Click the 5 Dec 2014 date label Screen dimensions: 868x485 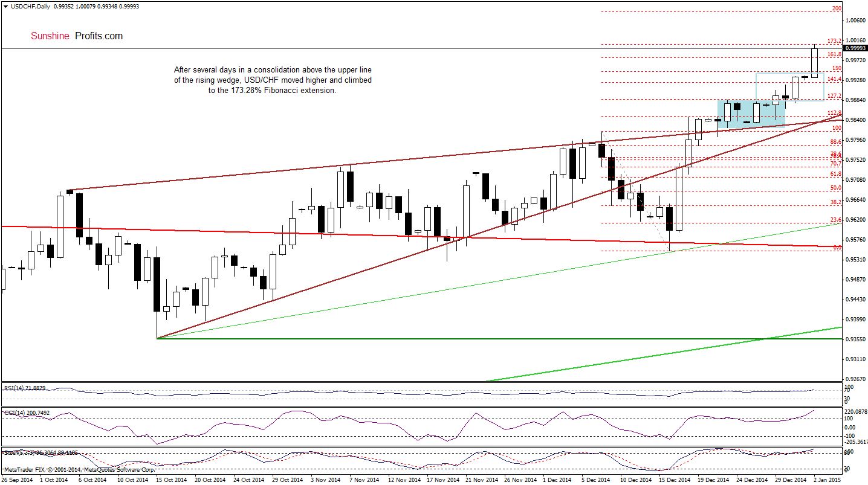[597, 480]
